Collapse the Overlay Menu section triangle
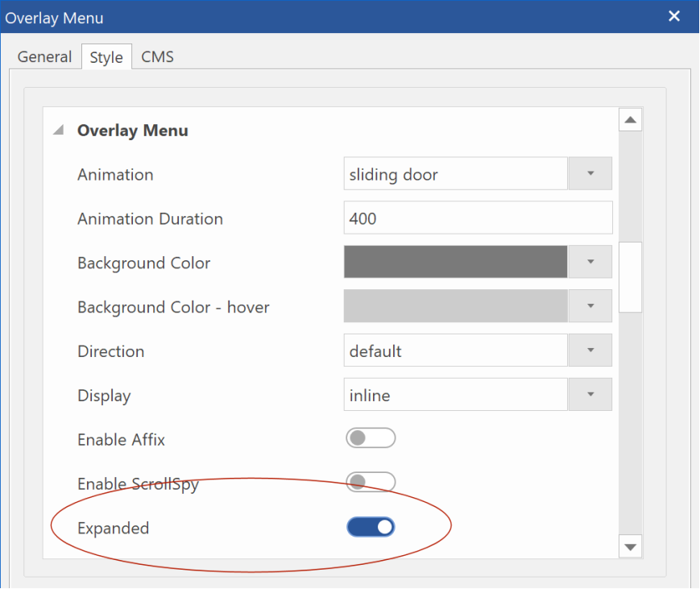The image size is (700, 589). pos(59,130)
